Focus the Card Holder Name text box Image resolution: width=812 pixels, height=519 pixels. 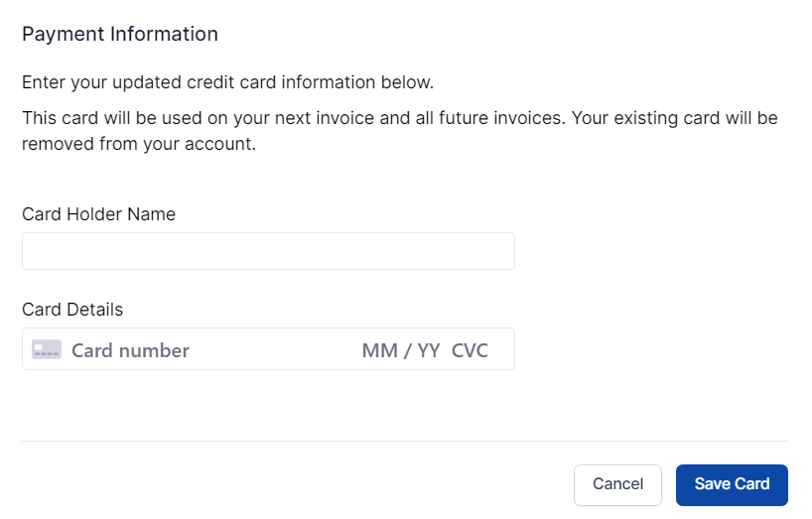pos(268,251)
